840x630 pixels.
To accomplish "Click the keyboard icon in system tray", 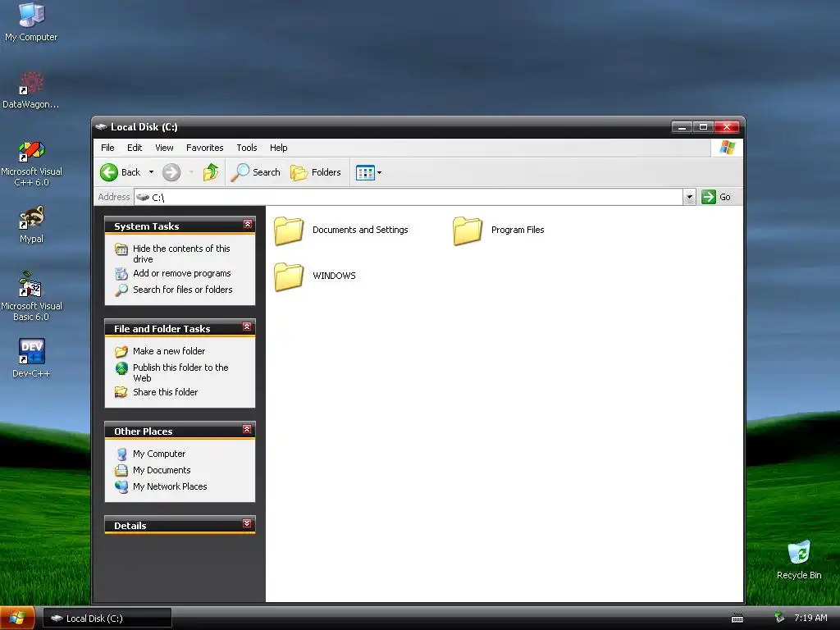I will coord(737,619).
